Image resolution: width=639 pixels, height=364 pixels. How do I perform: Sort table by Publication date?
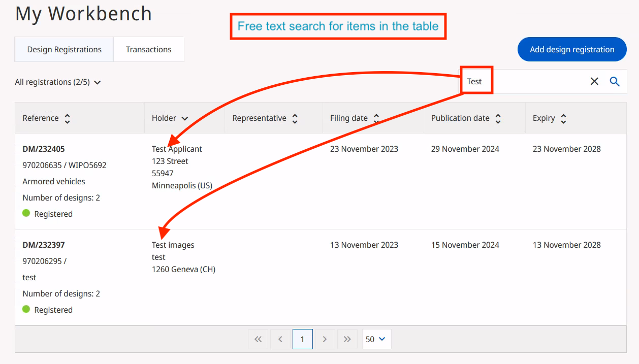498,118
